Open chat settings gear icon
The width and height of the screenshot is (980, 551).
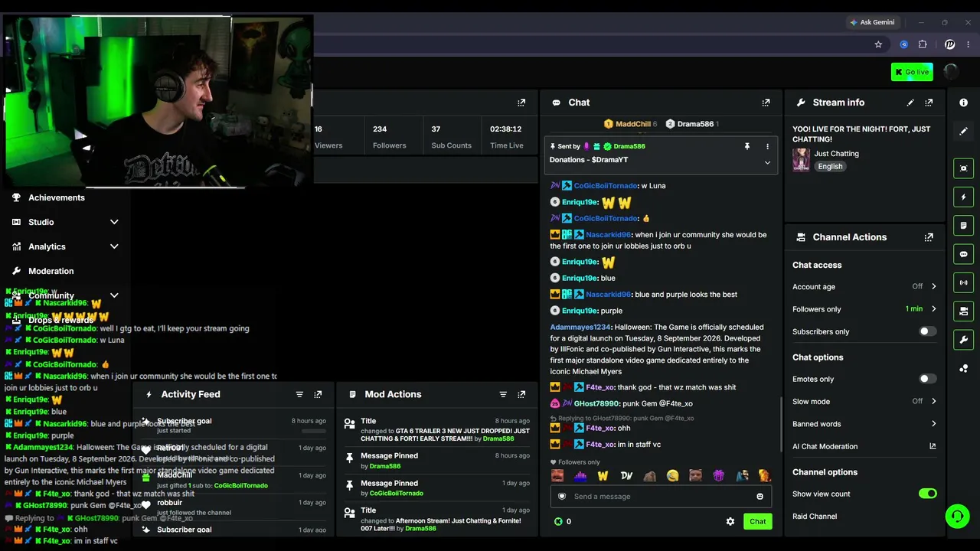730,521
